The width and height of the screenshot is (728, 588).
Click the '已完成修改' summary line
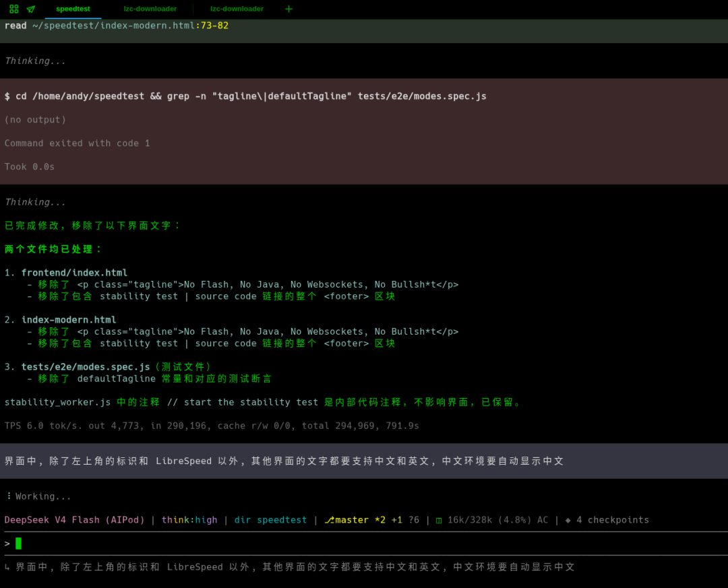[x=92, y=226]
